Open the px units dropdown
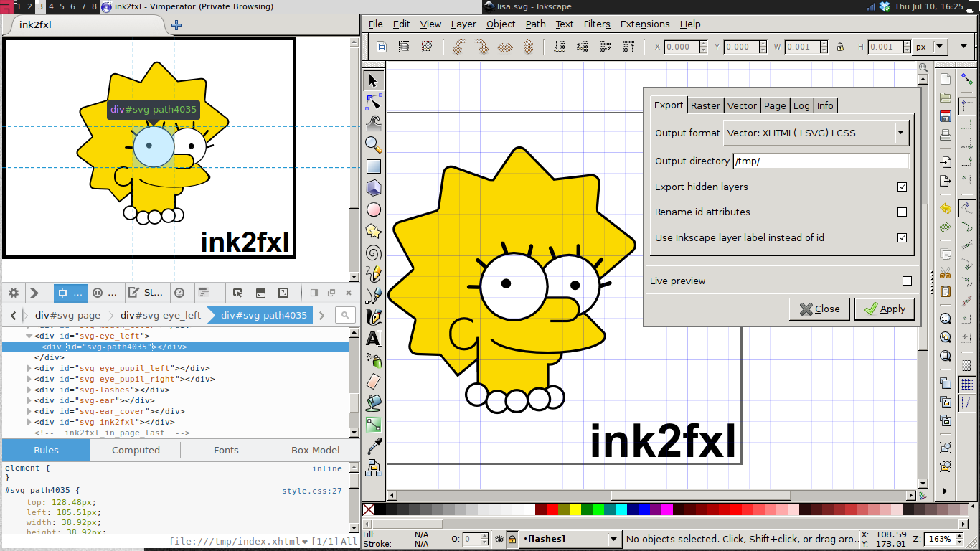 930,47
